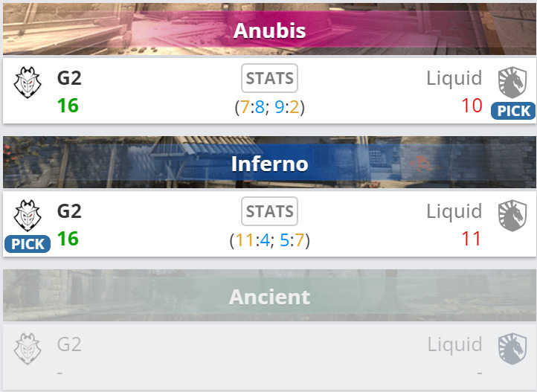
Task: Click the G2 PICK badge on Inferno
Action: [28, 244]
